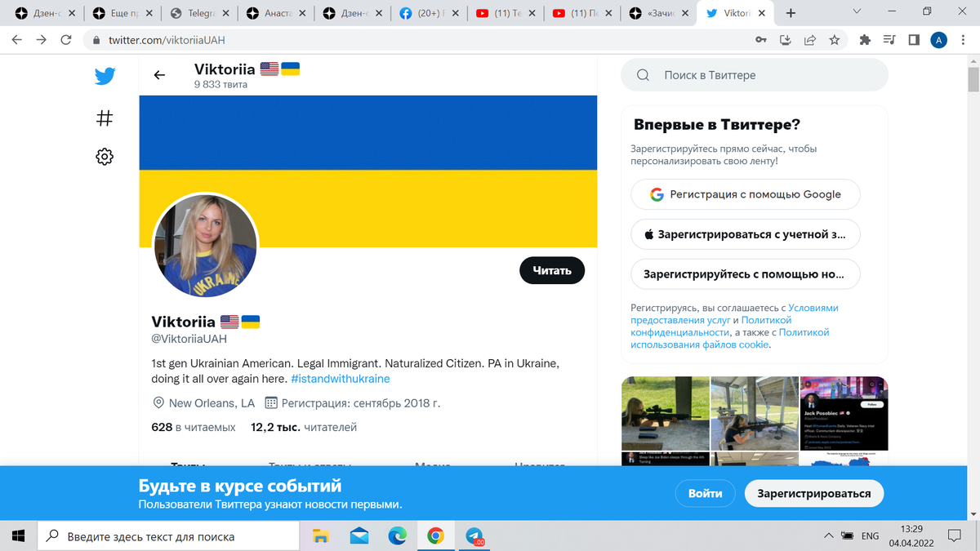
Task: Go back using the profile header arrow
Action: pyautogui.click(x=159, y=75)
